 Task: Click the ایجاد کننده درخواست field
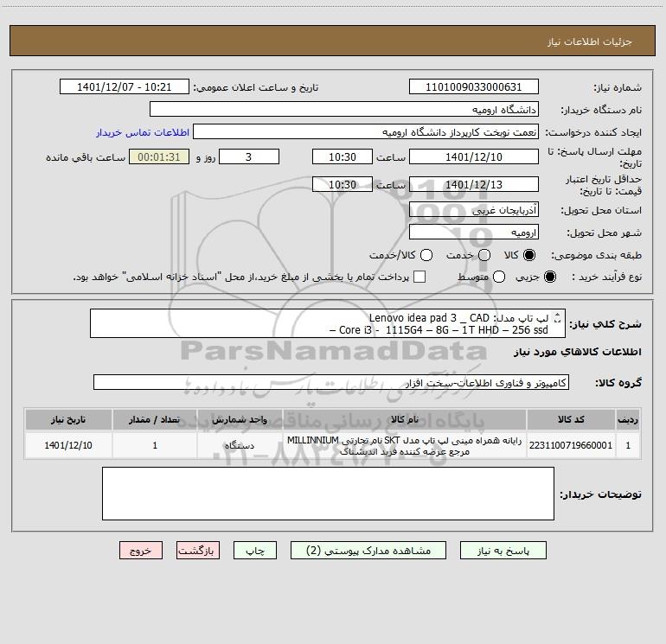[x=366, y=131]
